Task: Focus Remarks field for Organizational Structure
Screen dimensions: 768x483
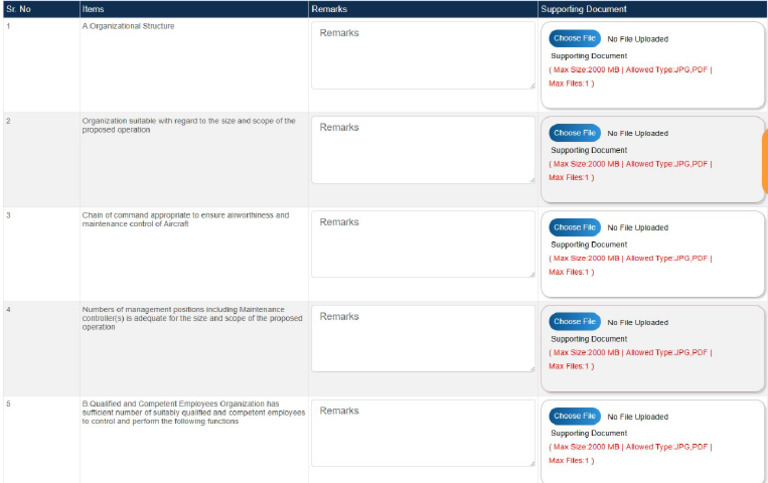Action: pyautogui.click(x=423, y=55)
